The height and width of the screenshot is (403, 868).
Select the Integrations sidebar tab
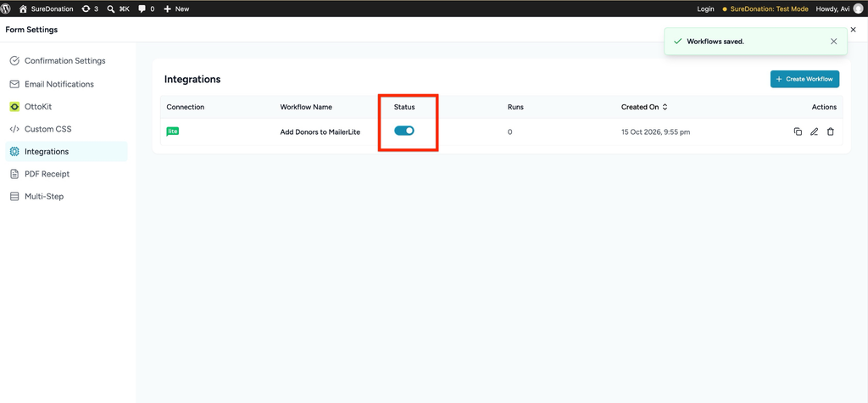tap(66, 151)
